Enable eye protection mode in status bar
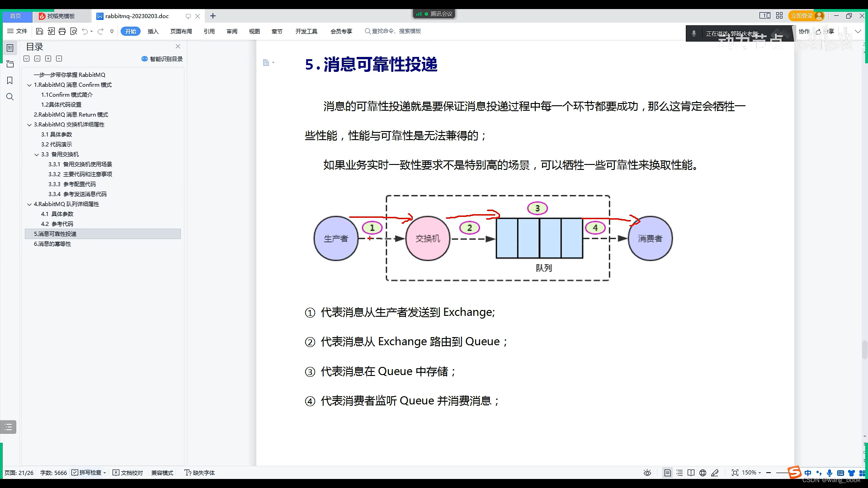The image size is (868, 488). (x=647, y=473)
